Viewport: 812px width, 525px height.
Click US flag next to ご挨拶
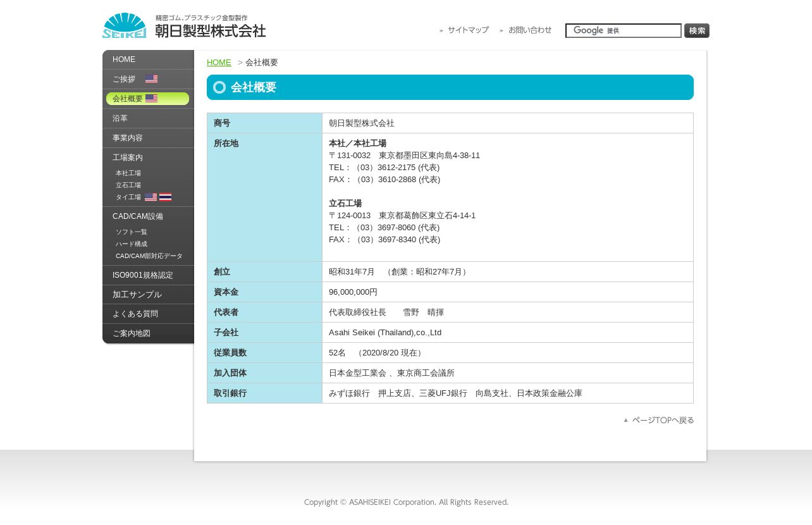click(x=151, y=79)
